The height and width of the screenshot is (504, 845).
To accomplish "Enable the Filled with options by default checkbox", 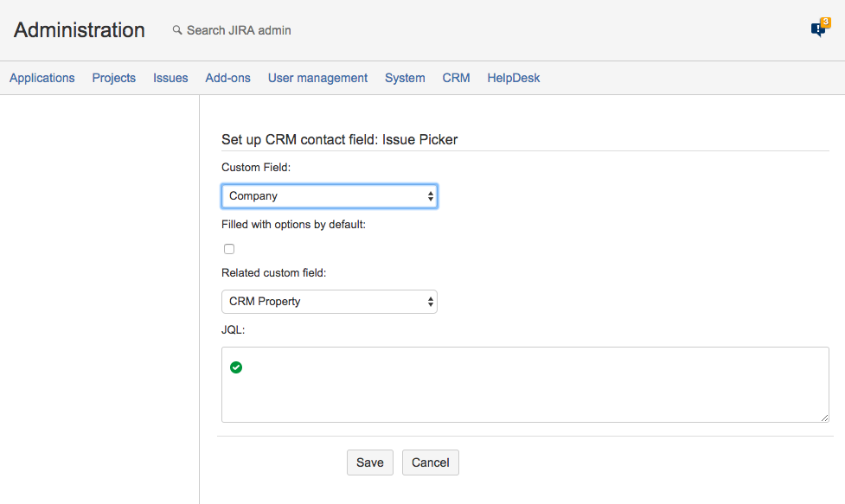I will pos(229,249).
